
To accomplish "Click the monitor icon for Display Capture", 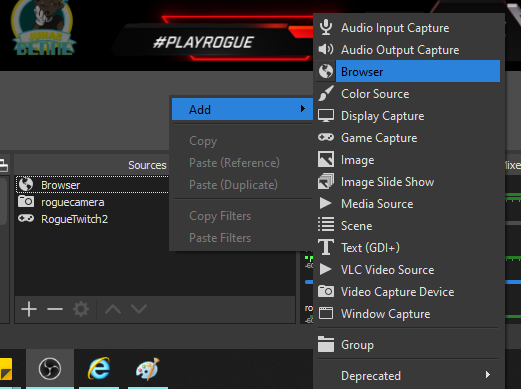I will [326, 116].
